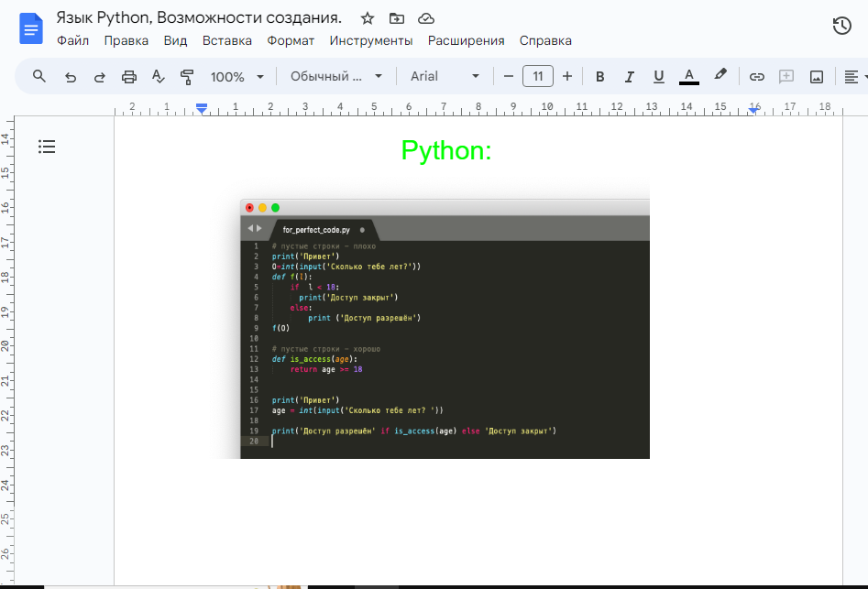
Task: Open the highlight color marker
Action: coord(720,75)
